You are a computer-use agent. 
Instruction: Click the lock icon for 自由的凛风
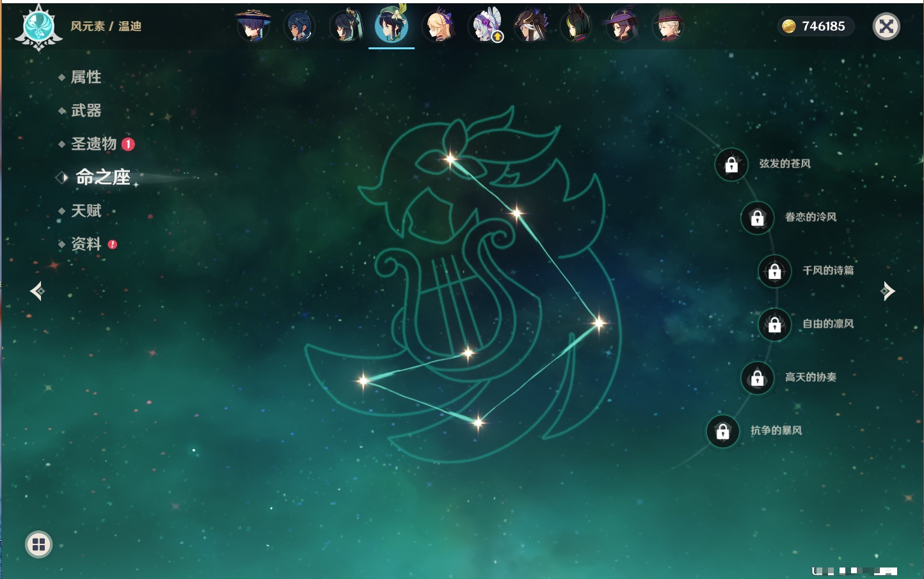(x=775, y=325)
